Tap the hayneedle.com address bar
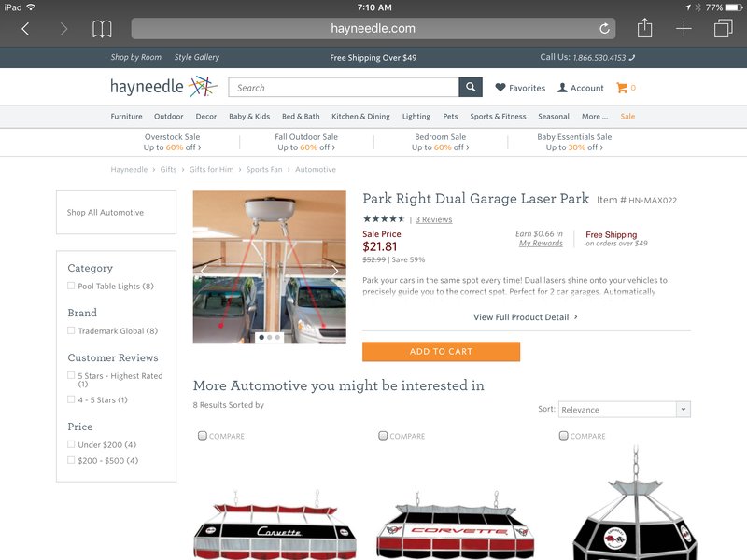 tap(373, 29)
